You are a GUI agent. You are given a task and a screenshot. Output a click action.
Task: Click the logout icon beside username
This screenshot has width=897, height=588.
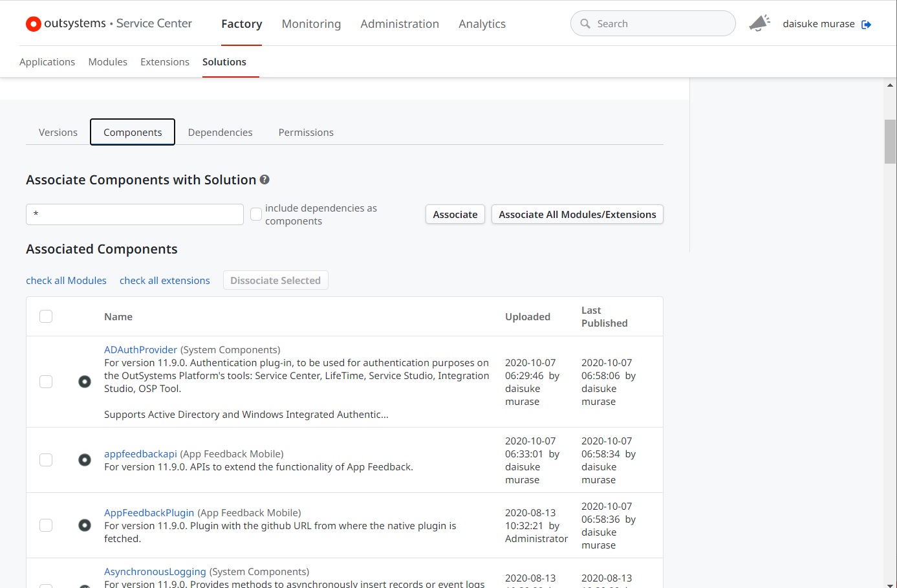tap(867, 25)
